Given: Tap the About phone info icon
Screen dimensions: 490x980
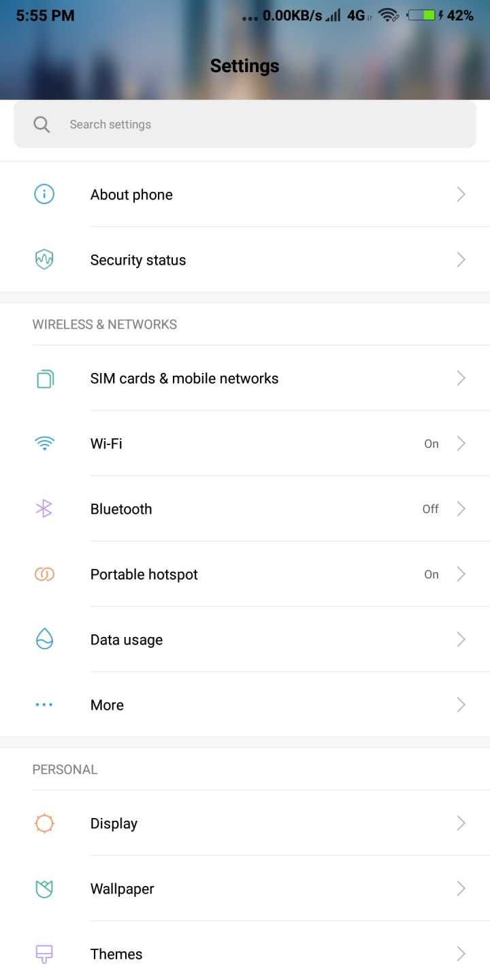Looking at the screenshot, I should tap(44, 195).
